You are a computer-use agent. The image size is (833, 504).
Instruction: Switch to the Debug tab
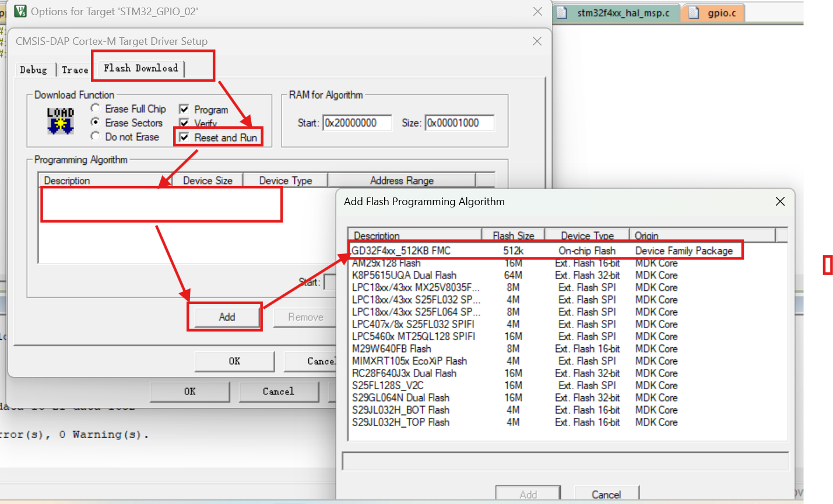click(x=33, y=70)
